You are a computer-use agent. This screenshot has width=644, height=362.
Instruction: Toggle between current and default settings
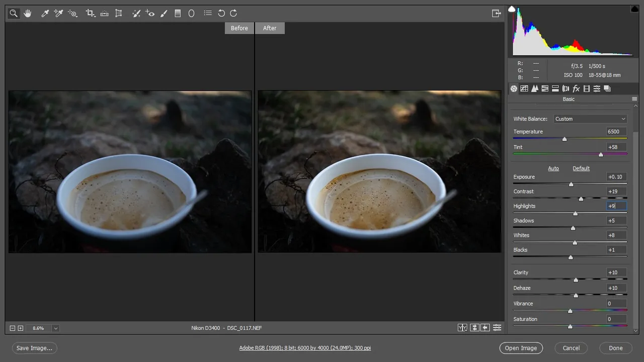click(497, 328)
